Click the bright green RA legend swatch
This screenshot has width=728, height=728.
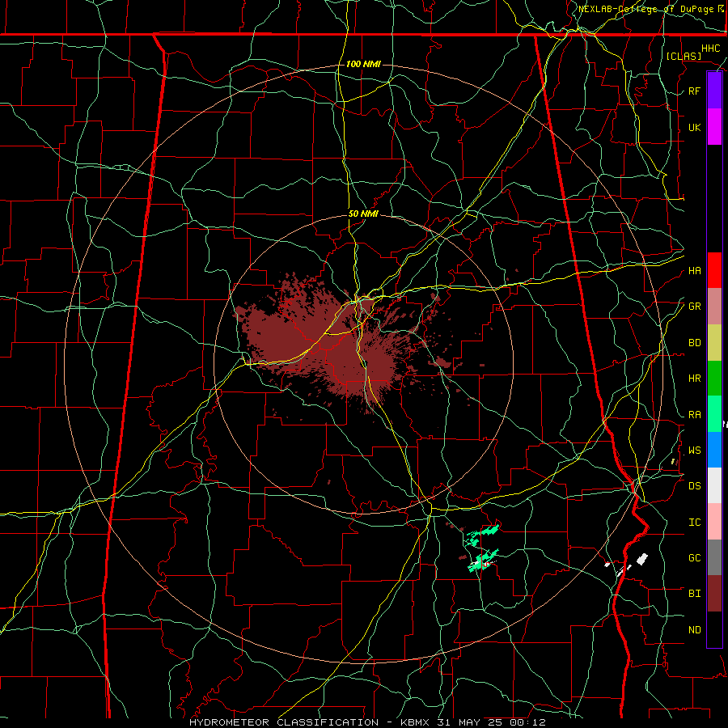pyautogui.click(x=714, y=414)
